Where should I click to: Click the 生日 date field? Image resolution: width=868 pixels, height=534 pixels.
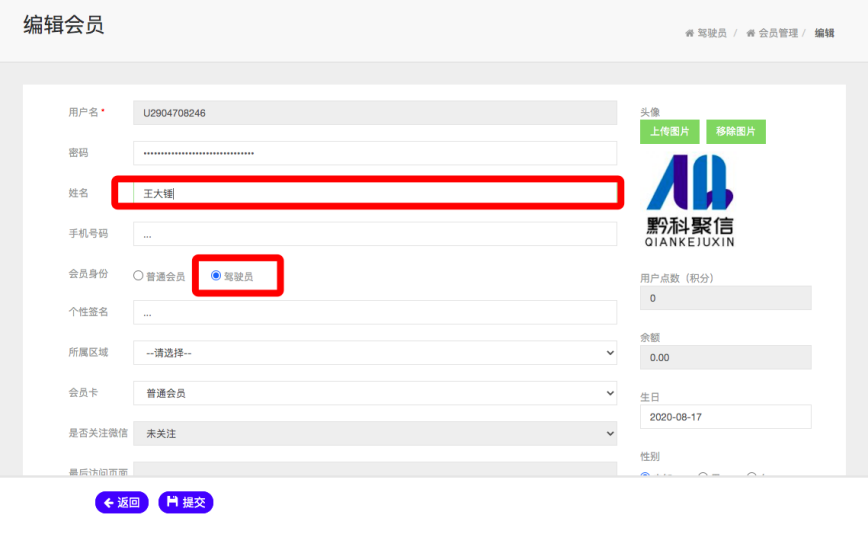tap(725, 417)
